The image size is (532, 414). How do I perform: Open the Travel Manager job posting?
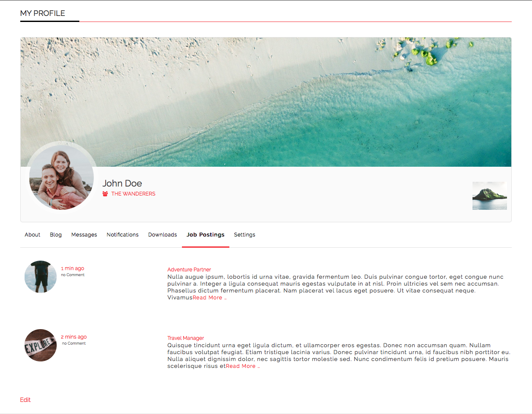185,338
